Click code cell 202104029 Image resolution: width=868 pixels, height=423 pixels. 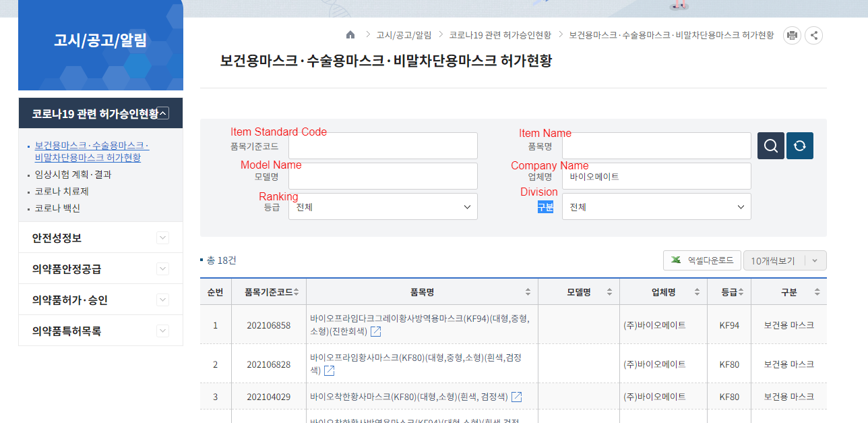[x=268, y=397]
